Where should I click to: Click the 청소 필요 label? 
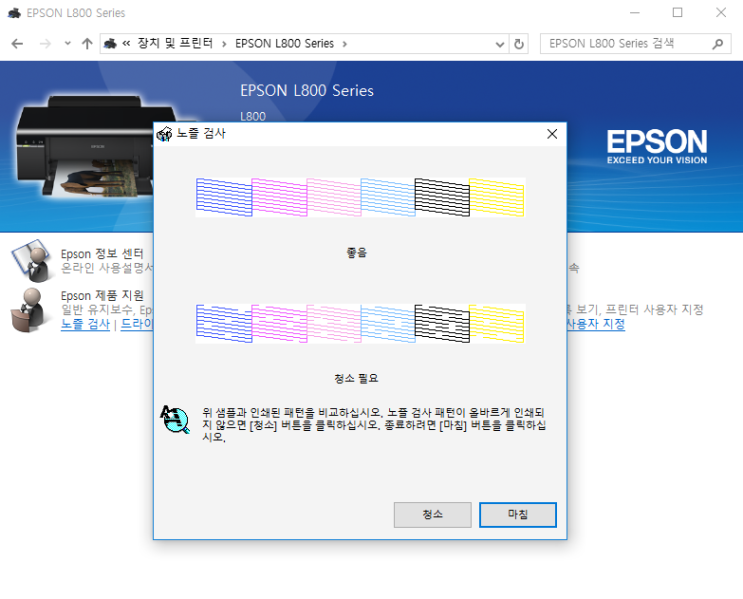point(356,378)
